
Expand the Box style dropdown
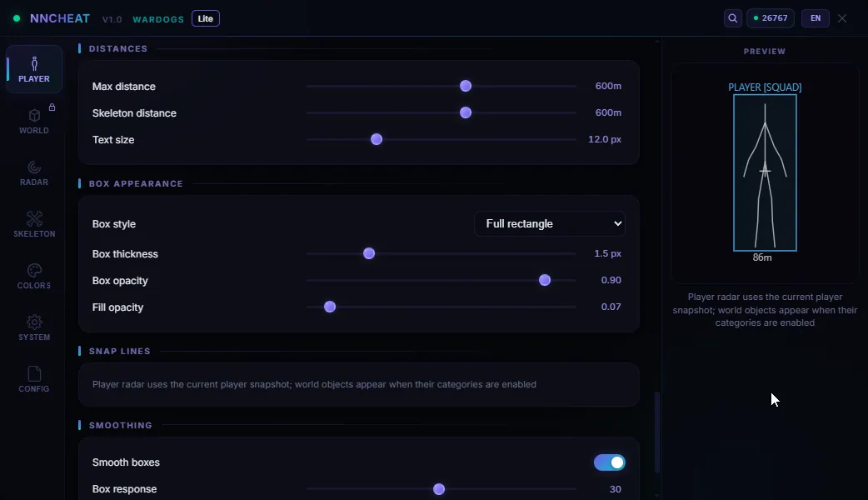pos(550,223)
